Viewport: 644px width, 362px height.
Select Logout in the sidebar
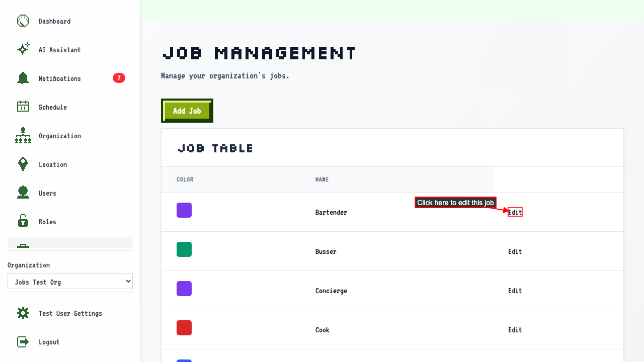coord(70,342)
